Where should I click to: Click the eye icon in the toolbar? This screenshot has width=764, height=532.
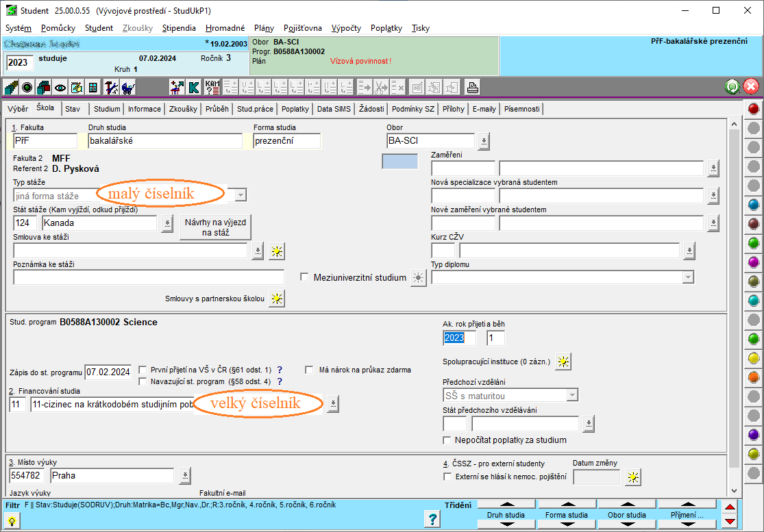coord(60,88)
